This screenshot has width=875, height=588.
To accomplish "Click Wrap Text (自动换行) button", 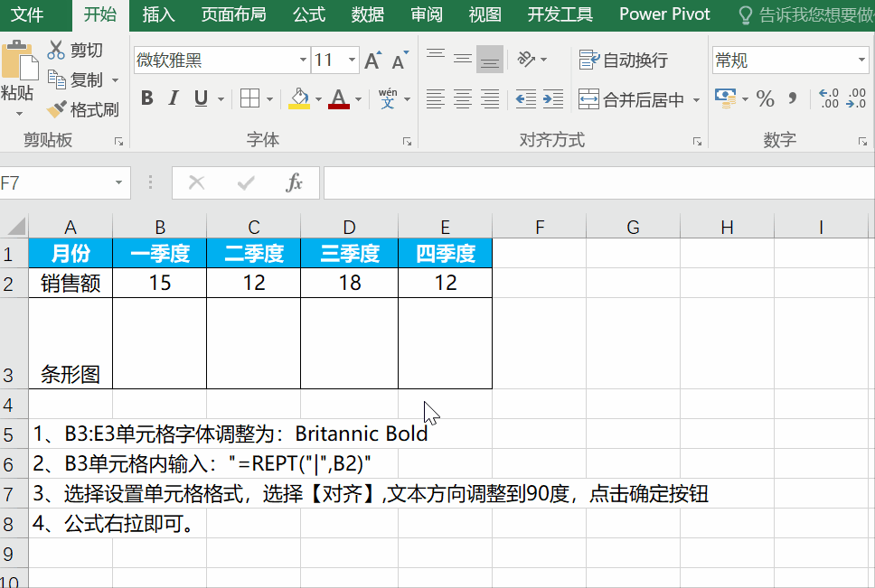I will pyautogui.click(x=624, y=60).
